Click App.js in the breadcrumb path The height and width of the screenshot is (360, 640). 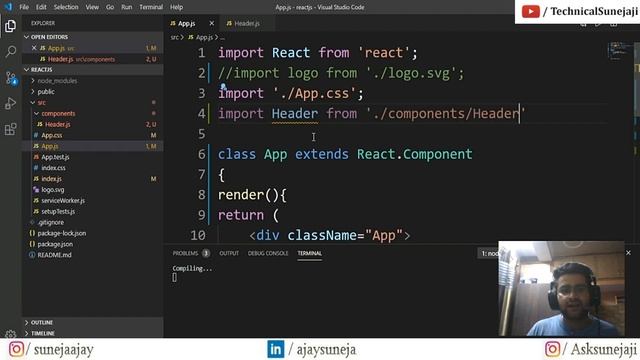coord(204,38)
